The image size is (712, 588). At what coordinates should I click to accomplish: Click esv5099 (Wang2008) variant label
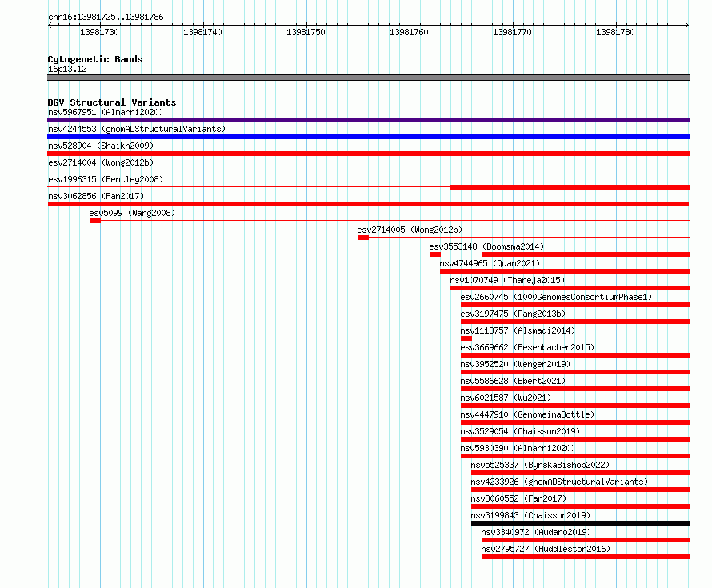tap(132, 213)
